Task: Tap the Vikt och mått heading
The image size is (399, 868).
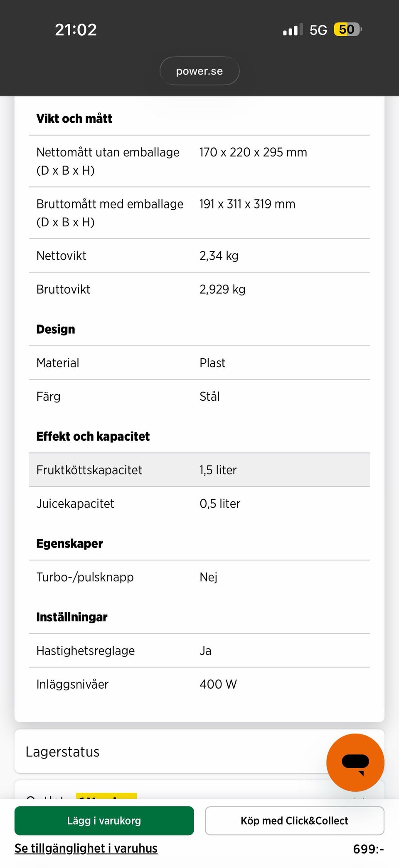Action: point(74,119)
